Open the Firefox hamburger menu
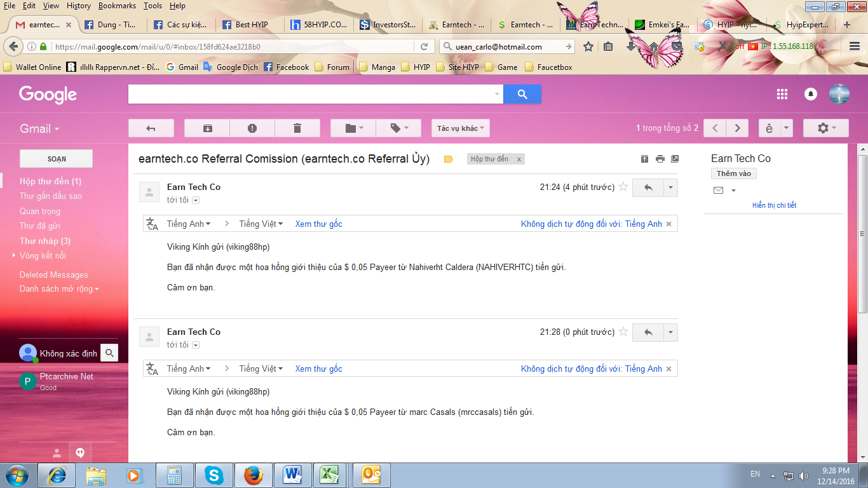This screenshot has width=868, height=488. coord(855,46)
